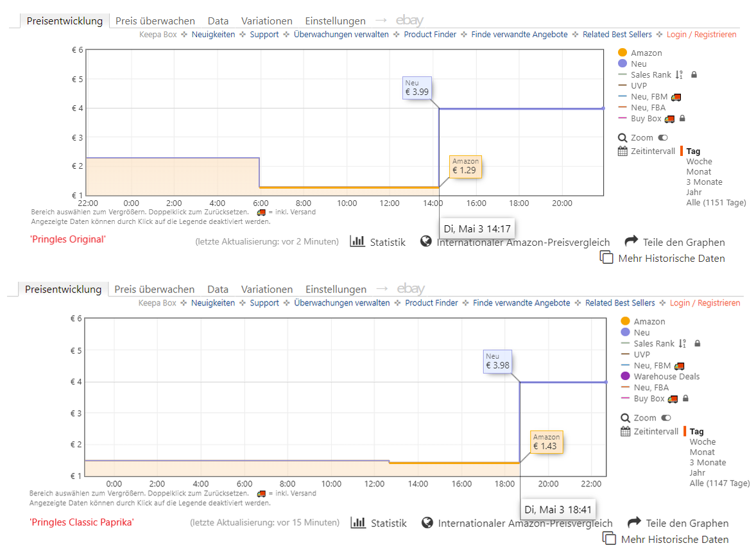Click share arrow icon for Pringles Classic Paprika
The image size is (756, 550).
pos(634,522)
